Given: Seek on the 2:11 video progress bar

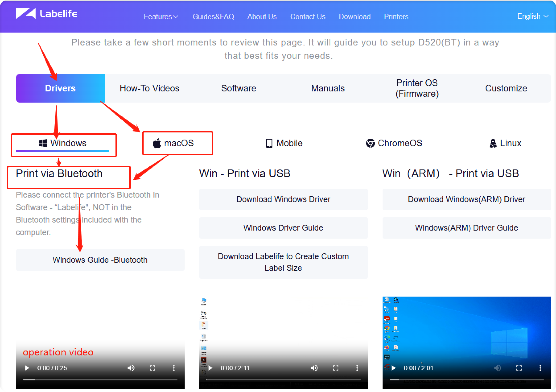Looking at the screenshot, I should tap(284, 380).
